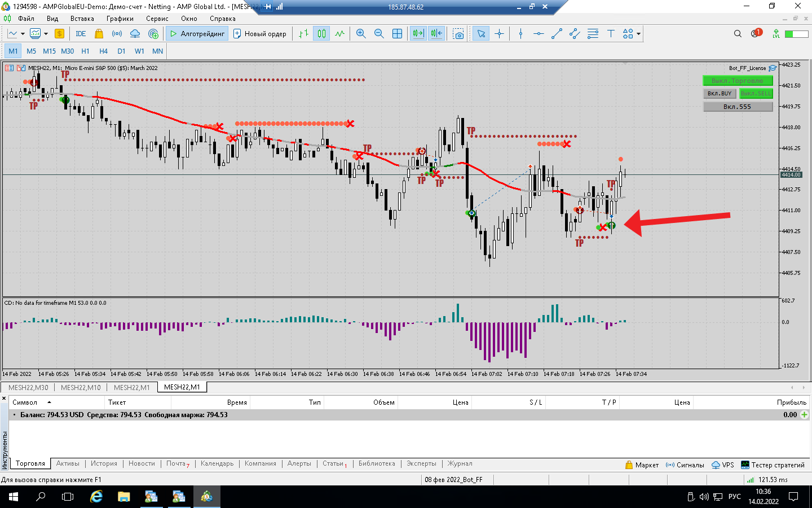This screenshot has width=812, height=508.
Task: Switch chart to line chart view
Action: pos(339,34)
